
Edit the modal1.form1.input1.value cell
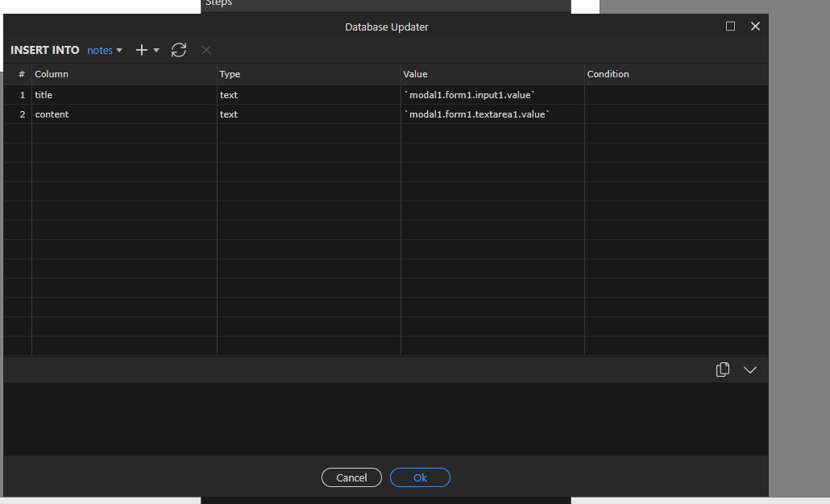[492, 95]
